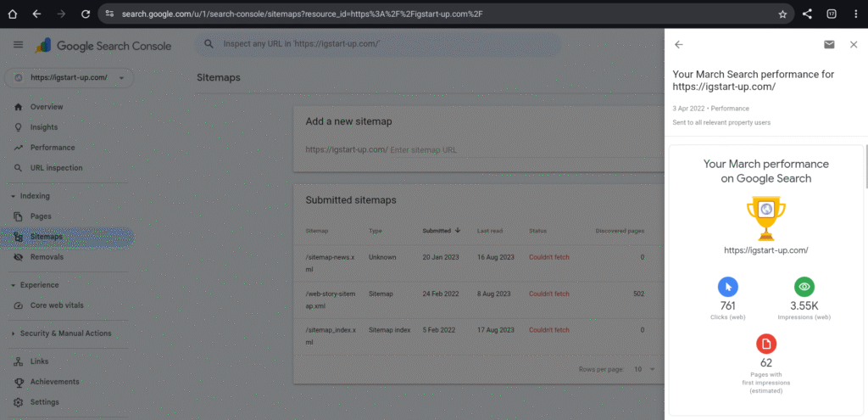Go to Core web vitals report
The image size is (868, 420).
pyautogui.click(x=57, y=305)
